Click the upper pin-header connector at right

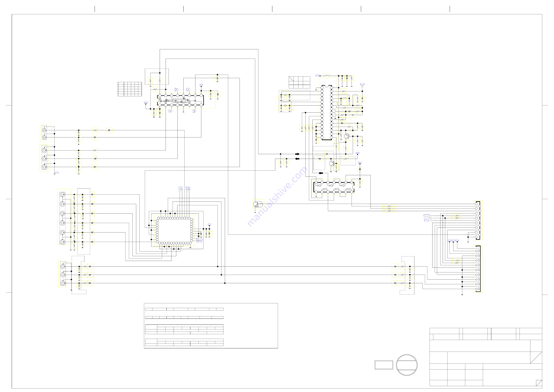click(478, 220)
